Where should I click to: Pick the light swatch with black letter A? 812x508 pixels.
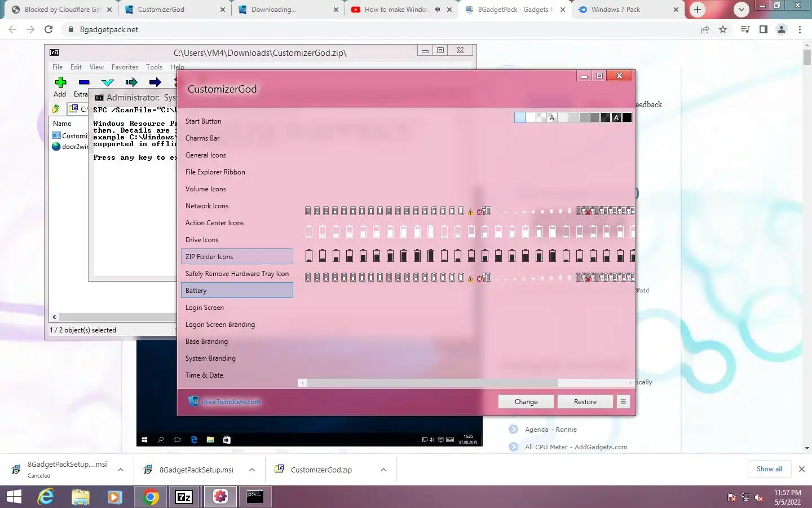click(552, 117)
